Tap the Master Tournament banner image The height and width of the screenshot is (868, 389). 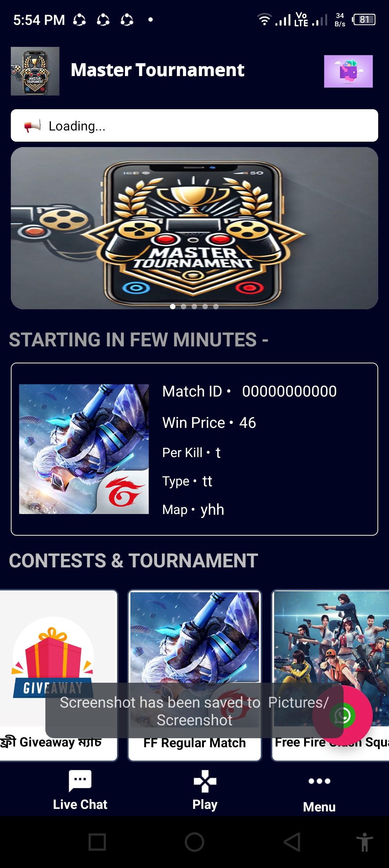coord(194,228)
